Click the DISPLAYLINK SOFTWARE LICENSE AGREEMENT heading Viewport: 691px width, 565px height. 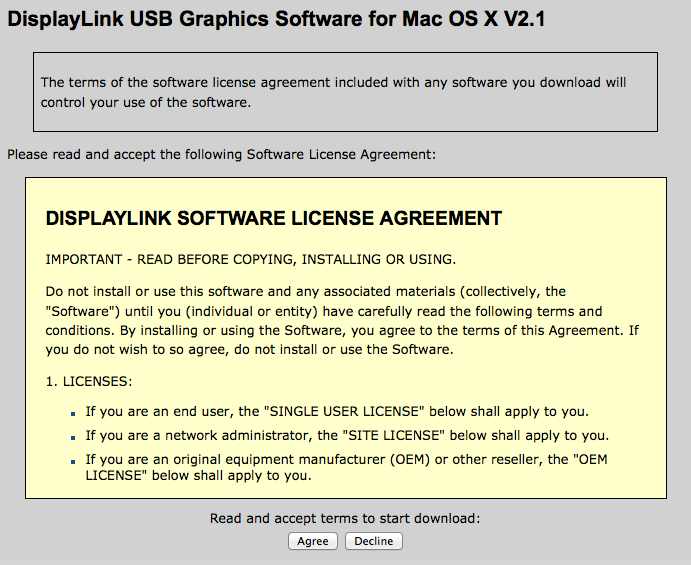[x=274, y=218]
